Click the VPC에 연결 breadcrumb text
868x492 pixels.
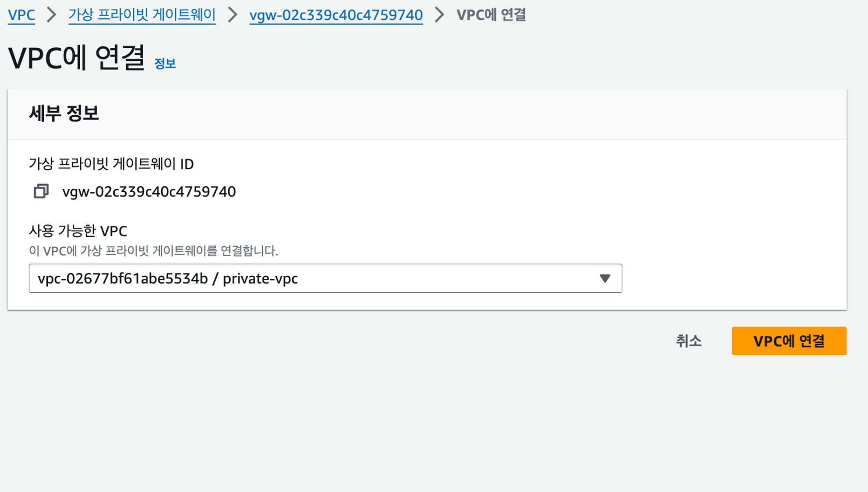click(x=491, y=15)
